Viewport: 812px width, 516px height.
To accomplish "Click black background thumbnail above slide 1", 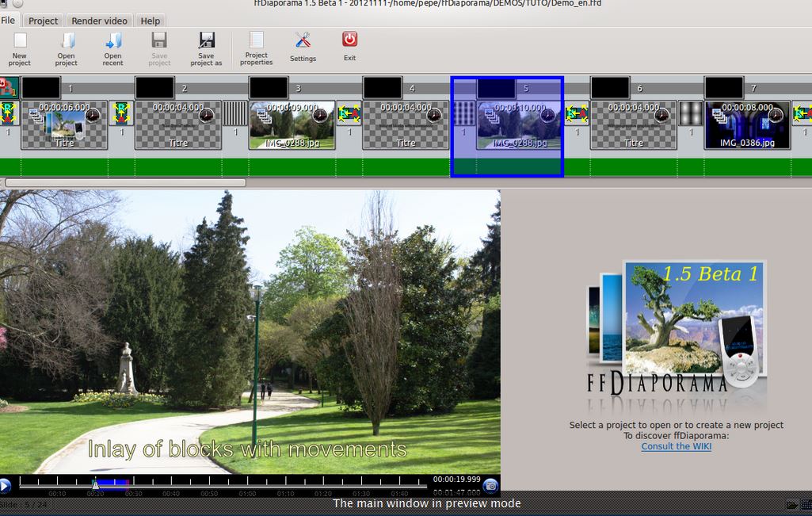I will pyautogui.click(x=41, y=87).
